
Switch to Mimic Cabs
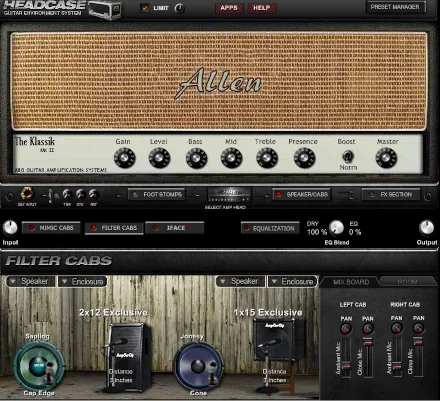pos(51,228)
